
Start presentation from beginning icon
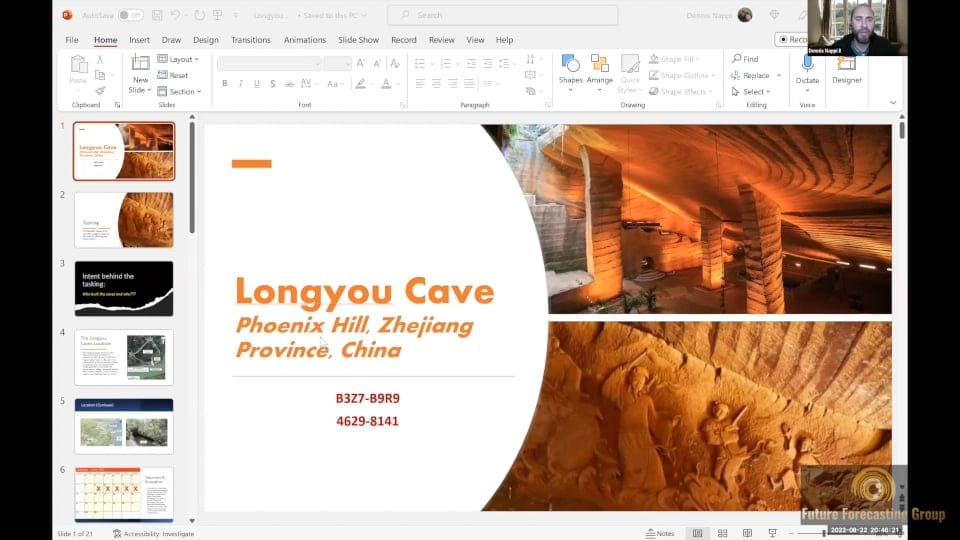click(217, 15)
